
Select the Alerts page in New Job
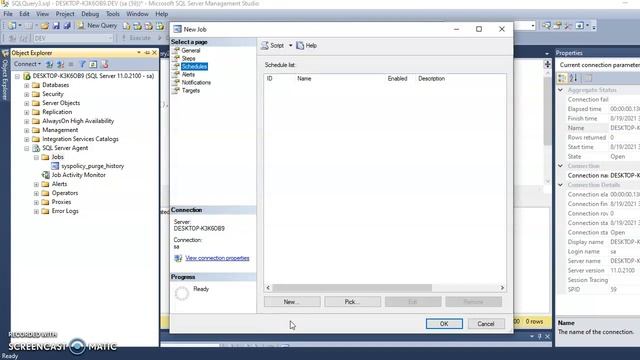pos(188,74)
